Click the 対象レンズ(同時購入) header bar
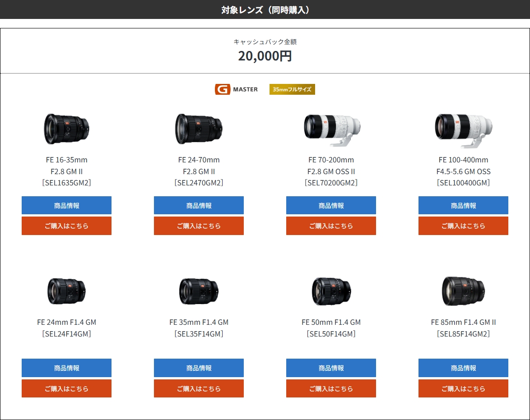Viewport: 530px width, 420px height. click(x=265, y=9)
